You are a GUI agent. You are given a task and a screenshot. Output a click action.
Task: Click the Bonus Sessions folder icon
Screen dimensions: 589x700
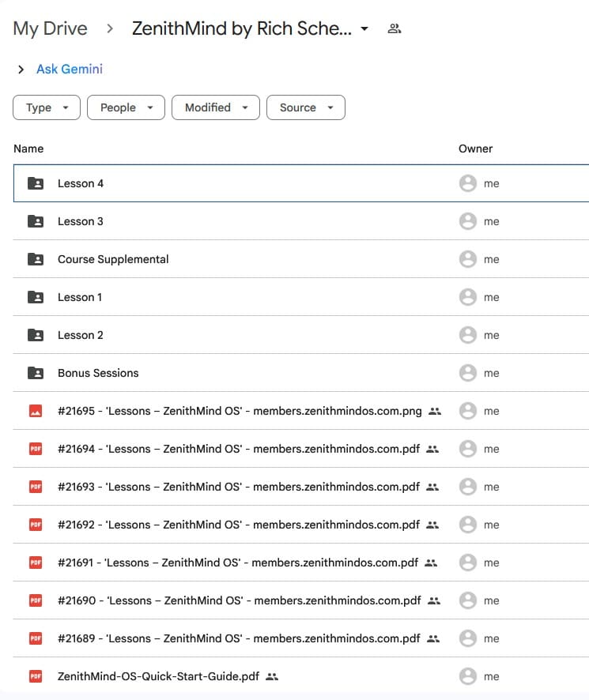36,373
